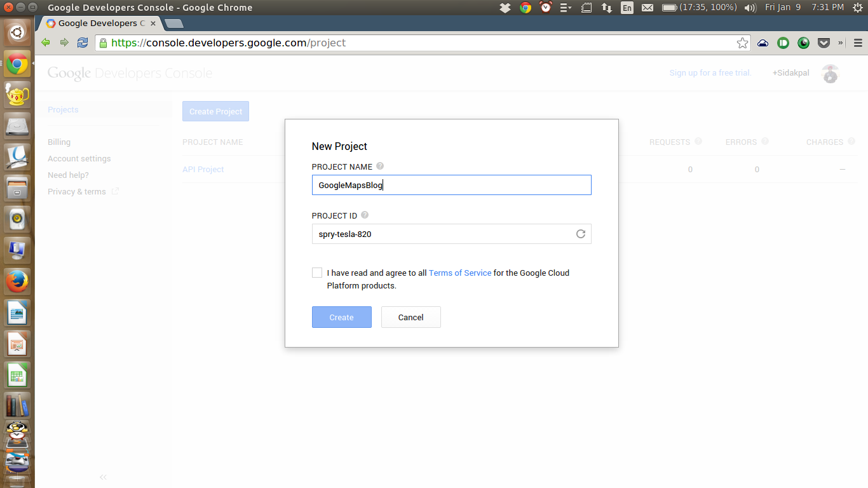Select Projects in the left sidebar

point(63,109)
